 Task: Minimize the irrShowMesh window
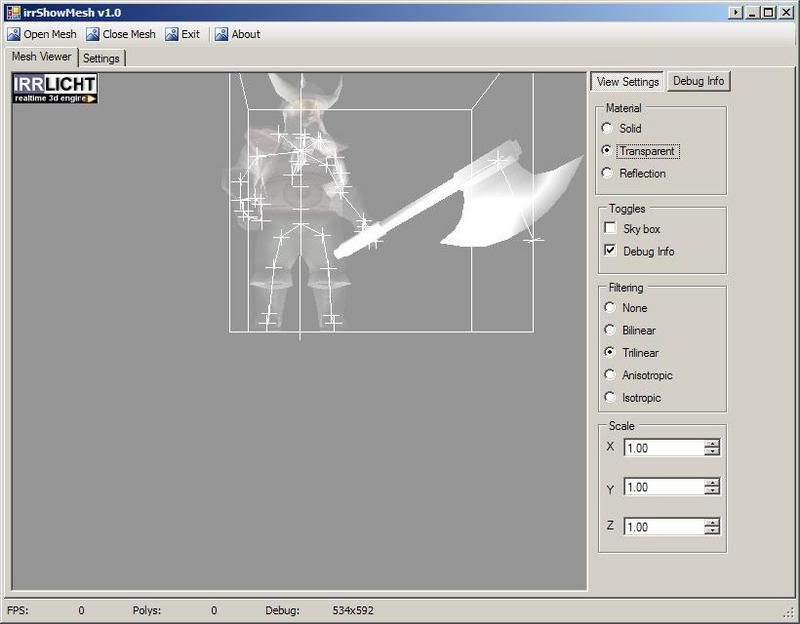752,13
